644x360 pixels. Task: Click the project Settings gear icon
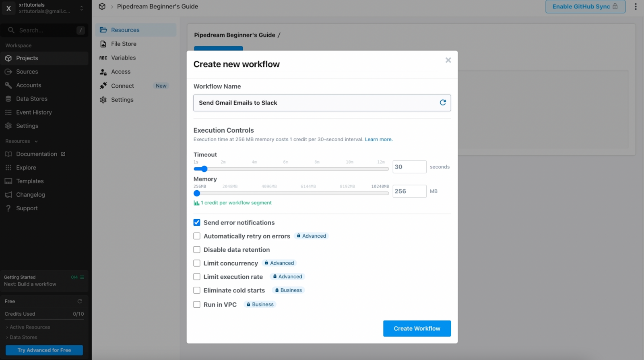[x=103, y=100]
